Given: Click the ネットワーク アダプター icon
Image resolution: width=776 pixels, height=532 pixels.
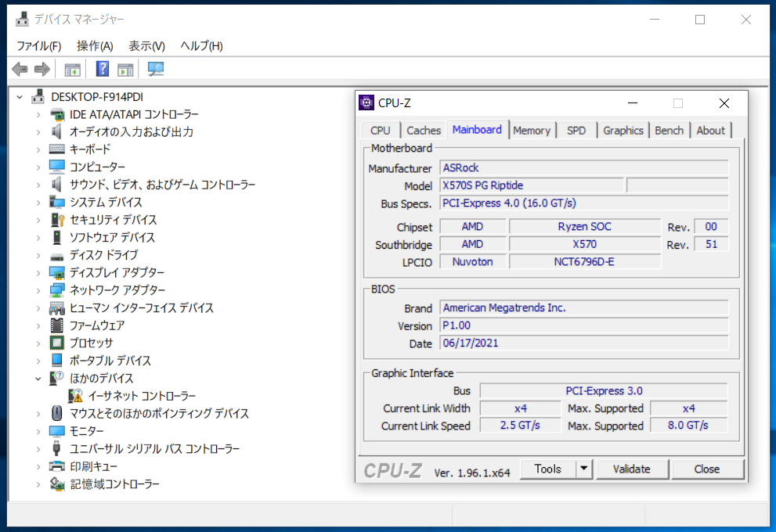Looking at the screenshot, I should tap(57, 289).
